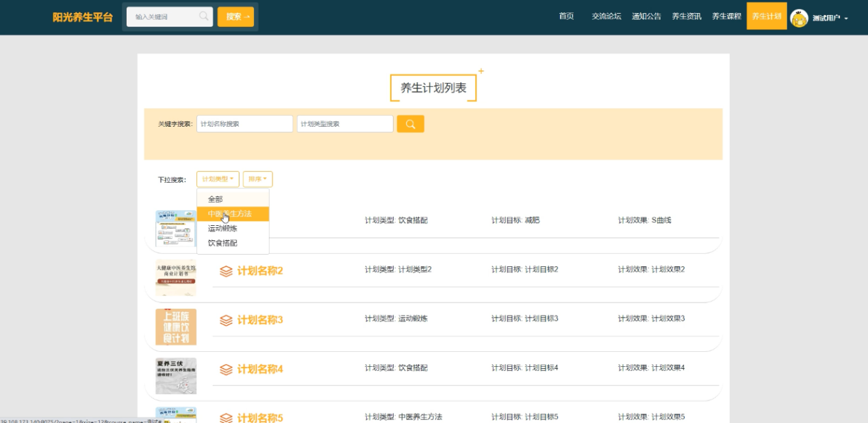Click the layers icon beside 计划名称5
The height and width of the screenshot is (423, 868).
coord(226,418)
